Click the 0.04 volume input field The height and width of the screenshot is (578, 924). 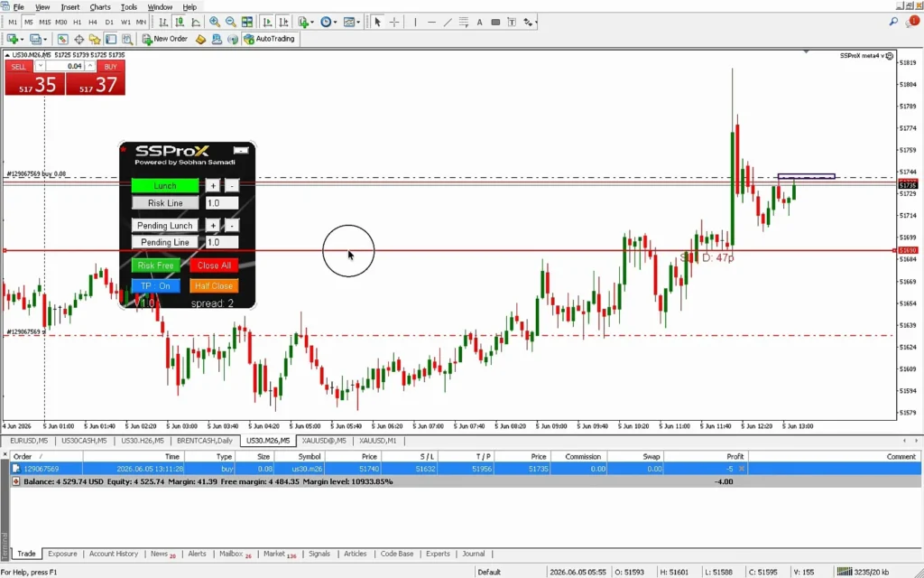[65, 66]
